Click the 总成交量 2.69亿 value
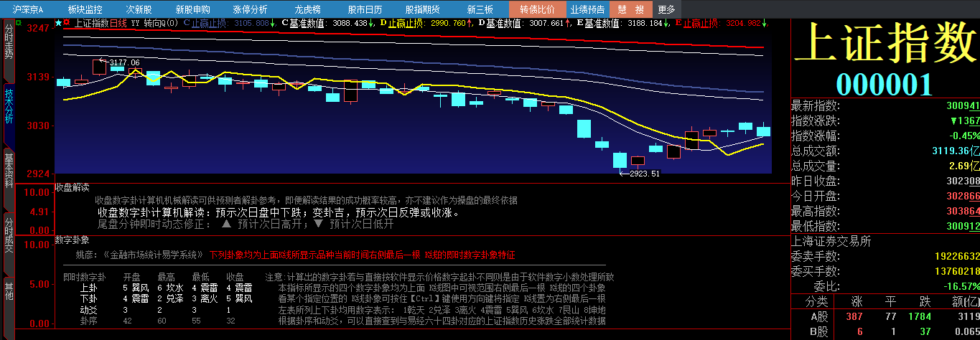 964,166
